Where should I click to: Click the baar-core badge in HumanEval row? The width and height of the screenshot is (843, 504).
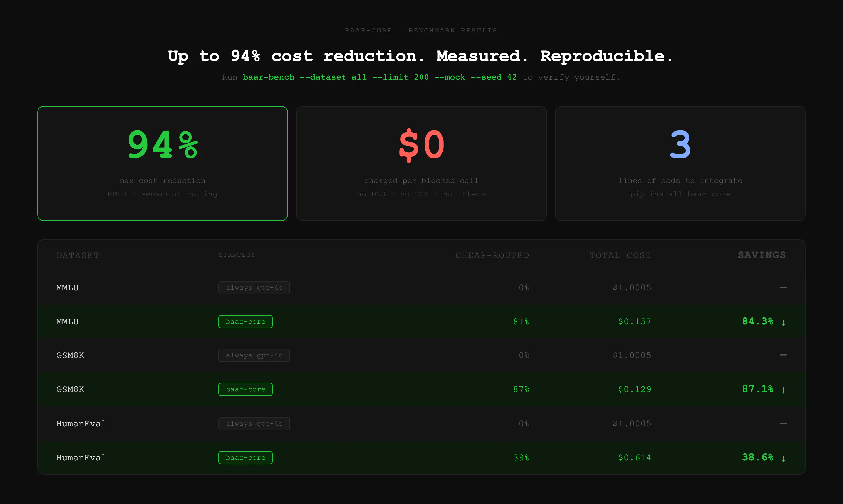pos(245,458)
